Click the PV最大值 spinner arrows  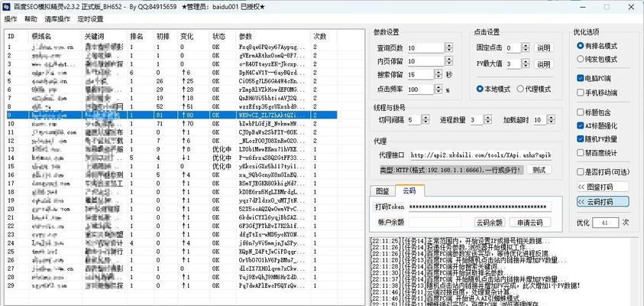[526, 64]
